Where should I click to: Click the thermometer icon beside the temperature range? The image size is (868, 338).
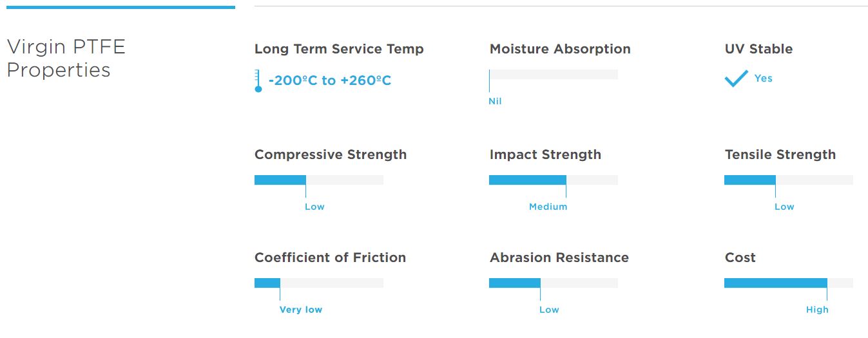click(x=258, y=80)
